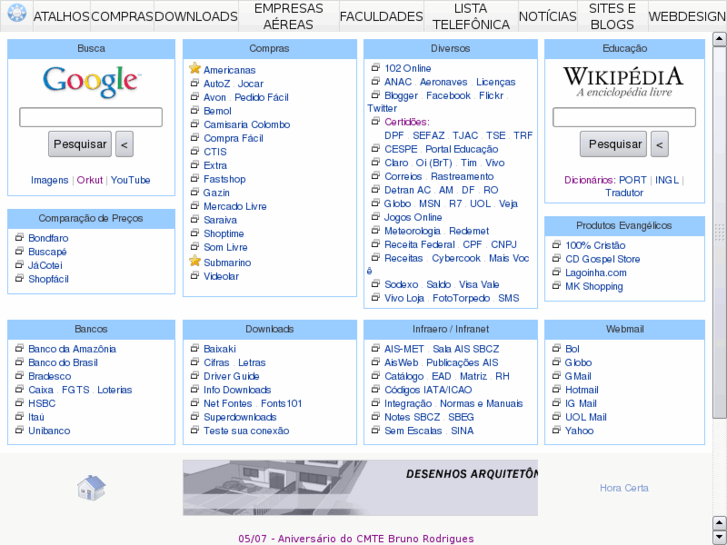Click the window icon beside Unibanco

coord(19,430)
